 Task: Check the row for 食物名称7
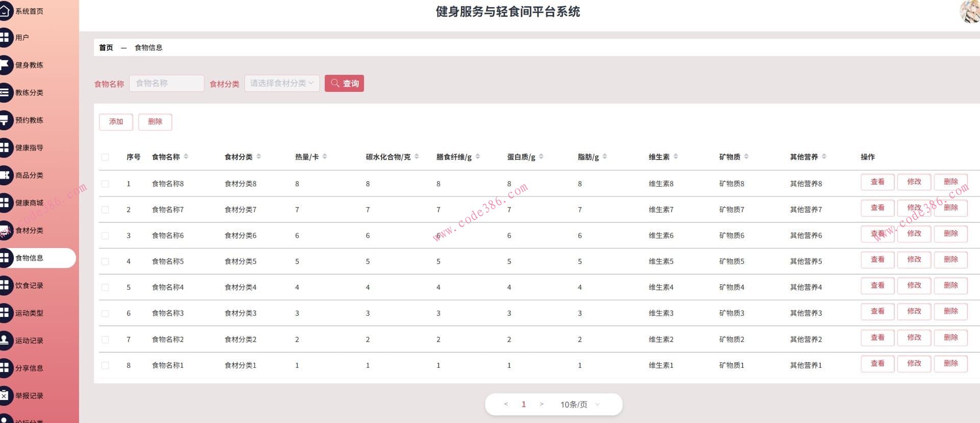point(105,210)
